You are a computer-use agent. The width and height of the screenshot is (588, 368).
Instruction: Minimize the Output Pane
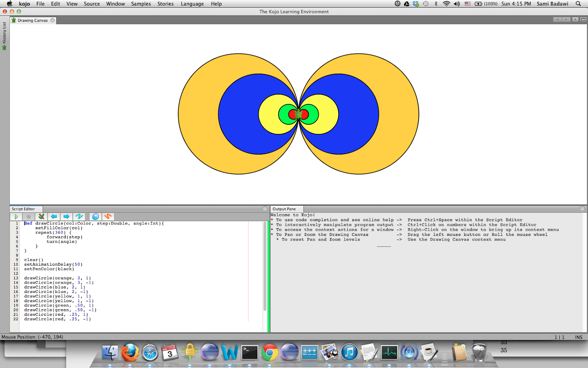582,209
